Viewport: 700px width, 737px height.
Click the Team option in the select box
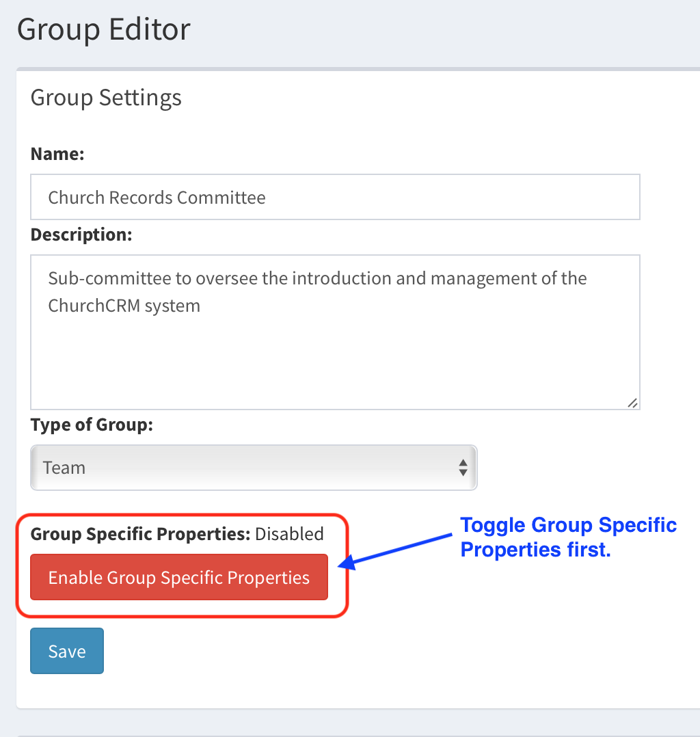(64, 468)
